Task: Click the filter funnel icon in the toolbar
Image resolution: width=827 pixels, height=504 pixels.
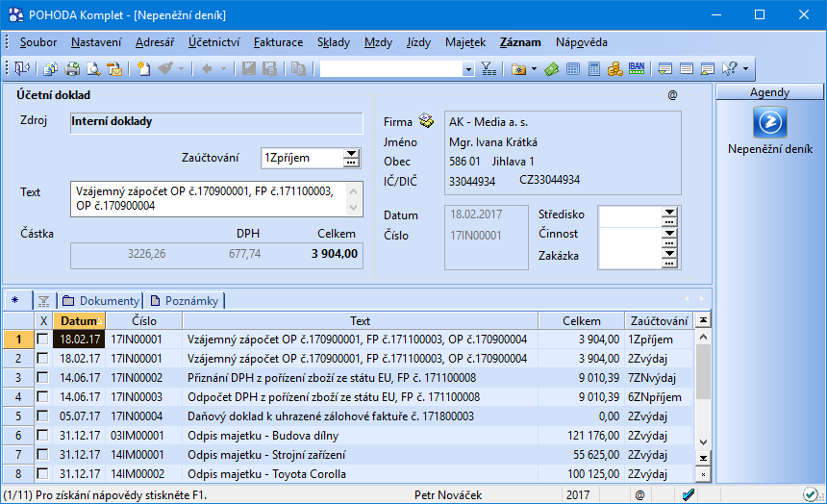Action: click(x=489, y=68)
